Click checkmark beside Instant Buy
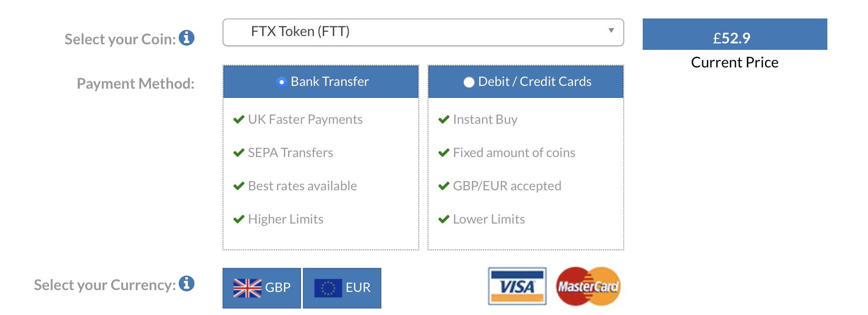The height and width of the screenshot is (315, 868). (444, 120)
